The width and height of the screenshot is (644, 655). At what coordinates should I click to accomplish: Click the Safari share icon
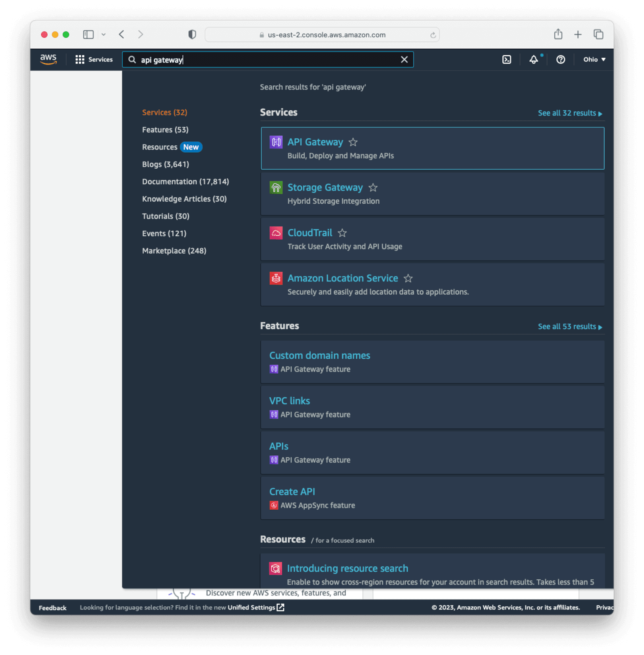(x=558, y=34)
